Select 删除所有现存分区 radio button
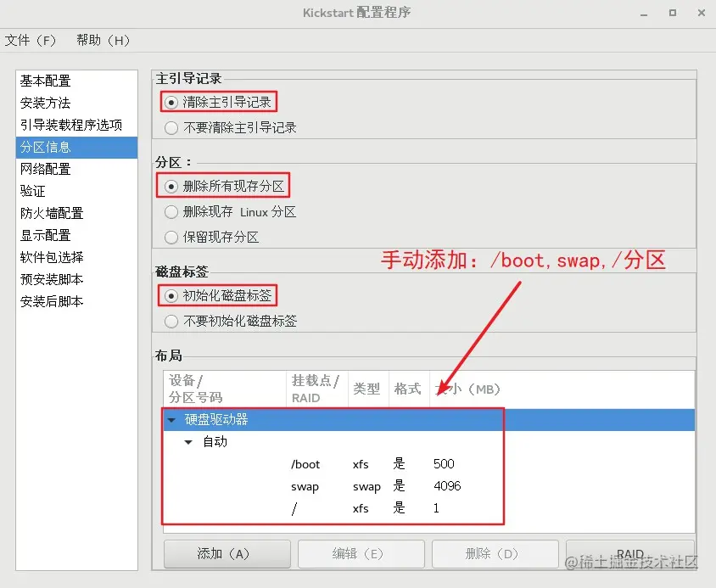This screenshot has height=588, width=716. click(171, 187)
